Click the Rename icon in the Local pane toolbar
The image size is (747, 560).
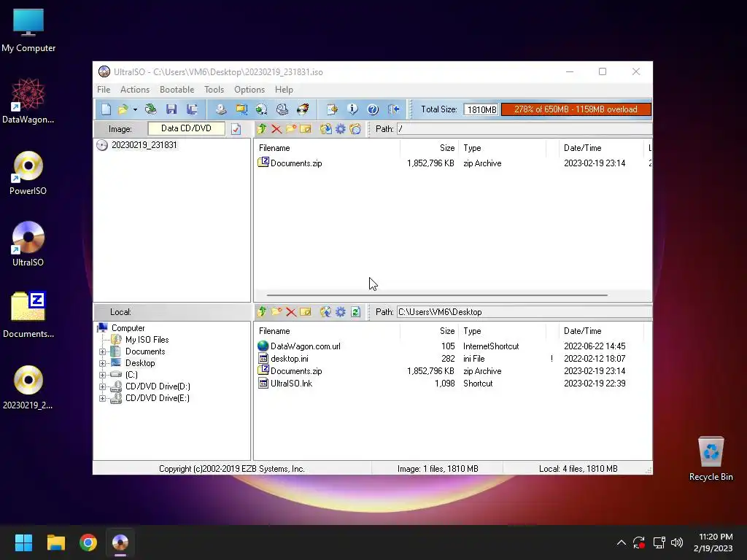click(x=306, y=312)
